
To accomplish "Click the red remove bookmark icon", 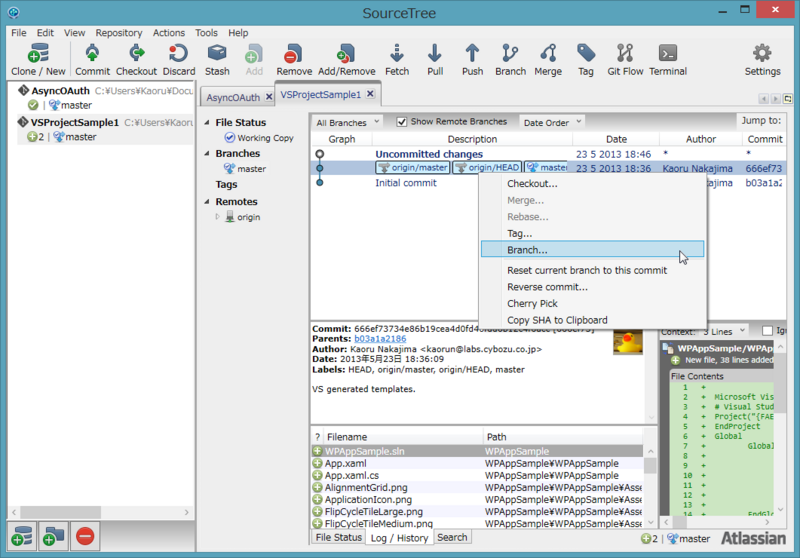I will coord(85,537).
